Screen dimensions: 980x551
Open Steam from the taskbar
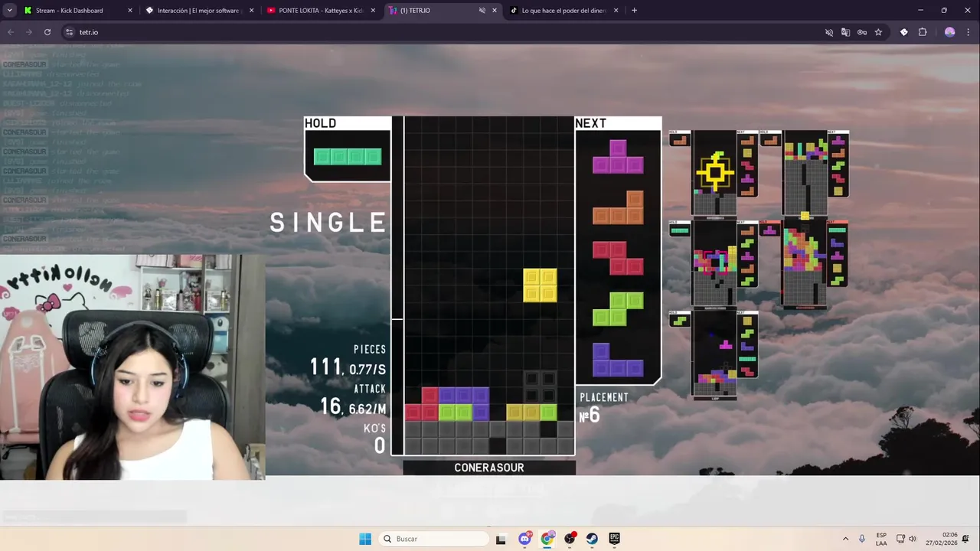click(592, 539)
